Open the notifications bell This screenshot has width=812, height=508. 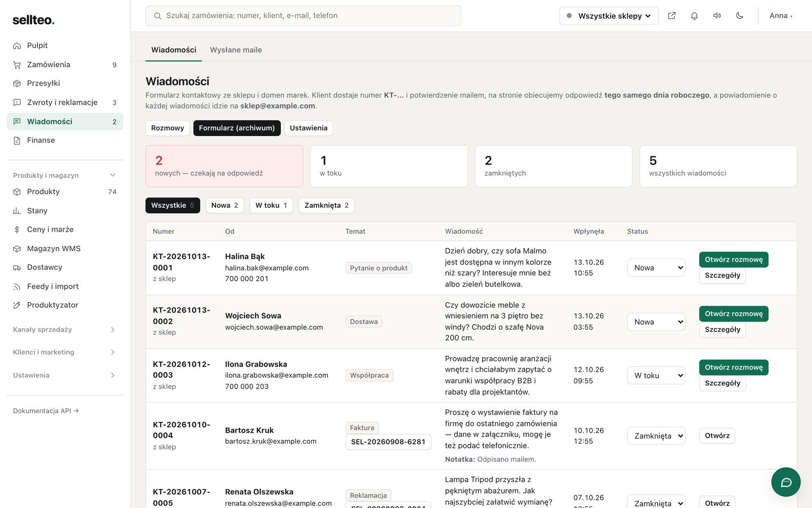(x=694, y=16)
